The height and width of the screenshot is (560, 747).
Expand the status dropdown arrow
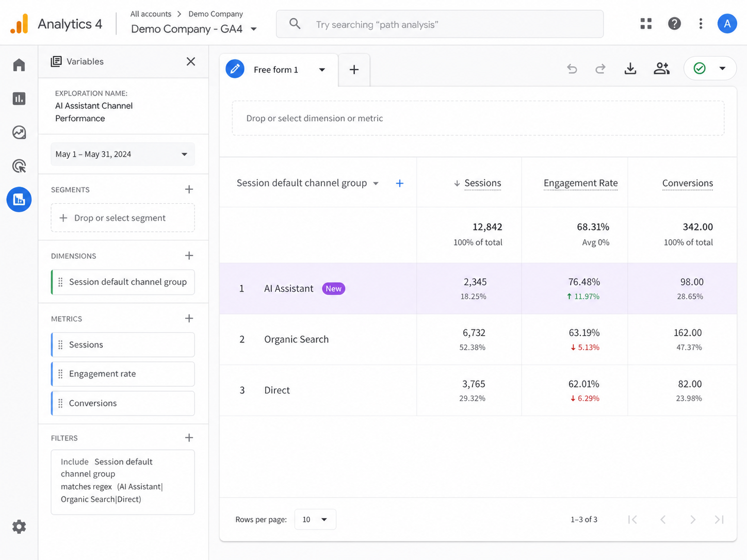pyautogui.click(x=722, y=69)
